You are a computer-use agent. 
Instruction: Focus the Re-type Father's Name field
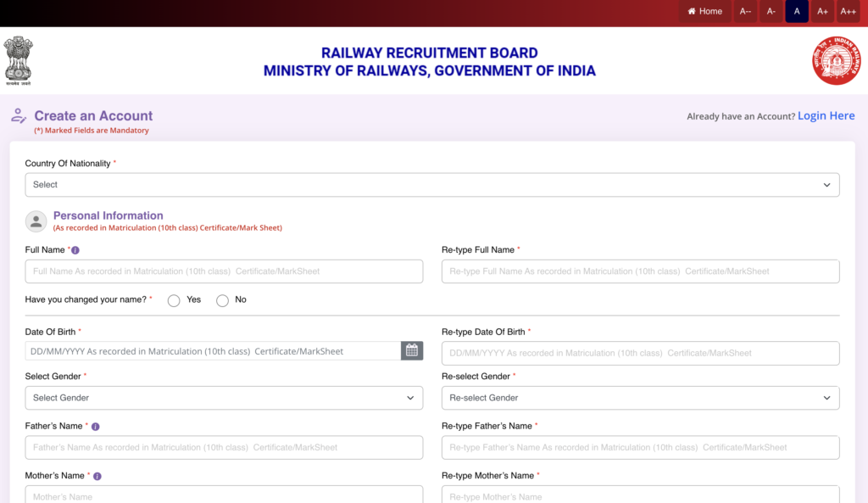[641, 448]
